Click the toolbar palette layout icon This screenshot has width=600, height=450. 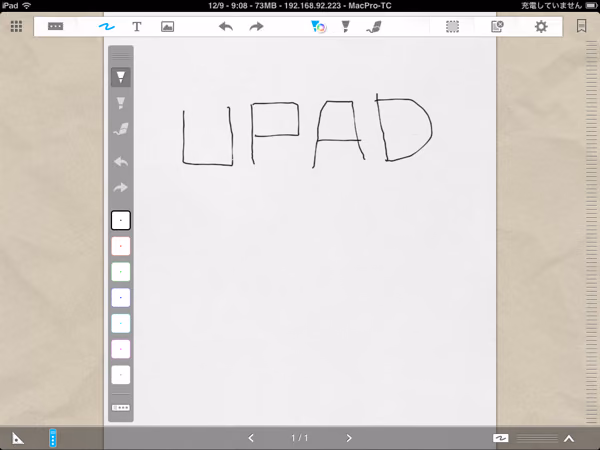55,26
